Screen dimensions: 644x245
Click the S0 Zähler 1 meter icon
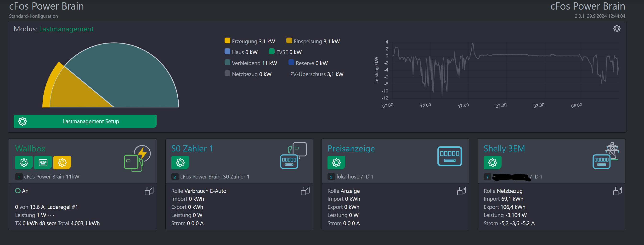pos(294,155)
